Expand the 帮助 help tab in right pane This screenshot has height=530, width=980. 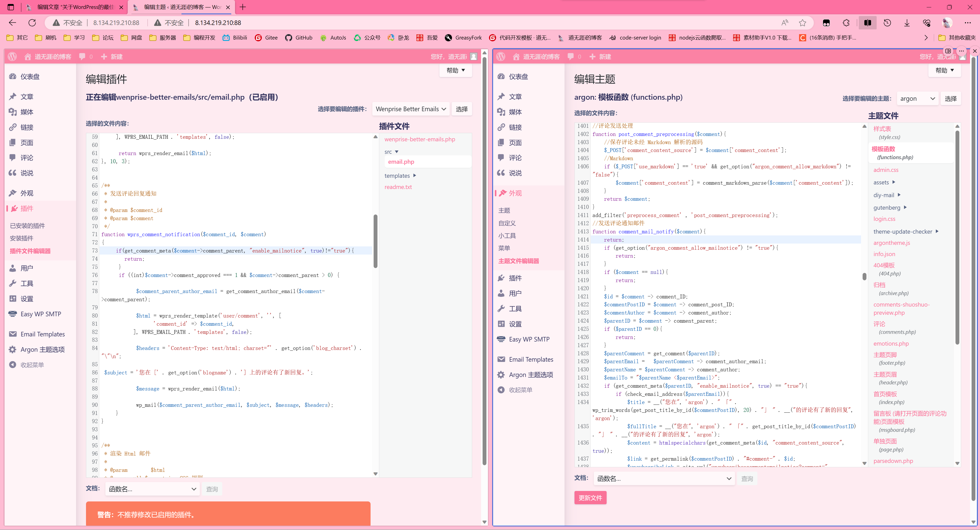tap(944, 70)
